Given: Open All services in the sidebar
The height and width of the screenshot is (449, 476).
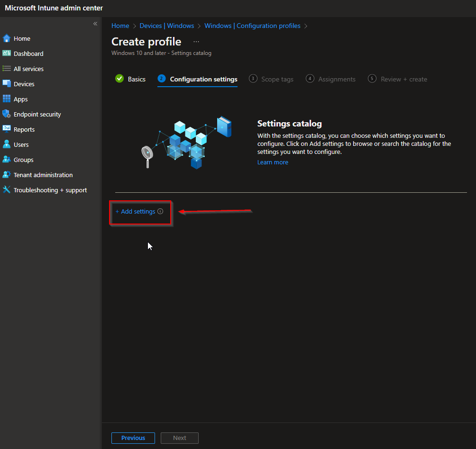Looking at the screenshot, I should (28, 69).
